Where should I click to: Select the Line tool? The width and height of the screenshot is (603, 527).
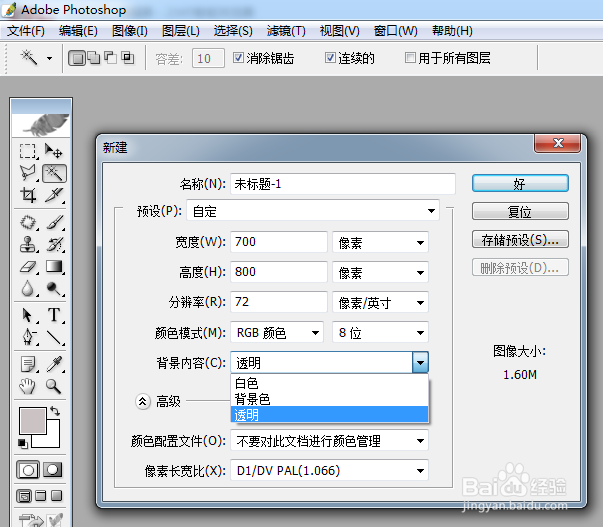pos(54,337)
